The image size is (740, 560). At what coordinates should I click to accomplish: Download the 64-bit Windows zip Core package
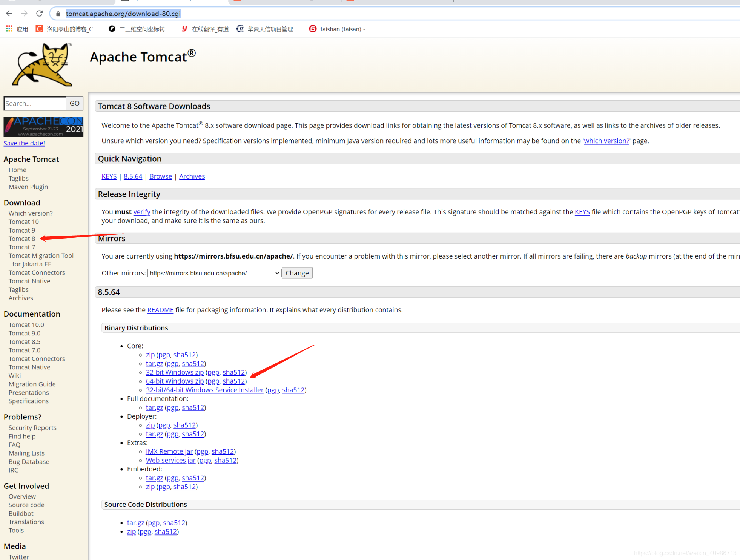[175, 381]
